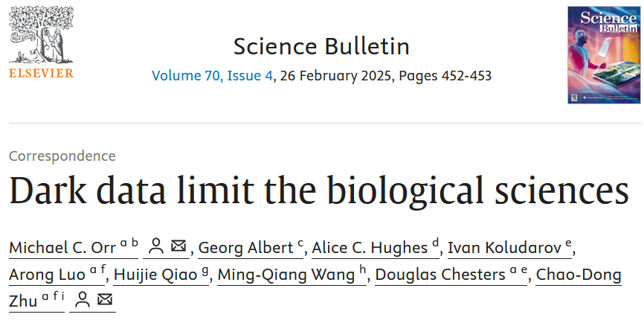Click envelope icon next to Michael C. Orr

pyautogui.click(x=178, y=247)
